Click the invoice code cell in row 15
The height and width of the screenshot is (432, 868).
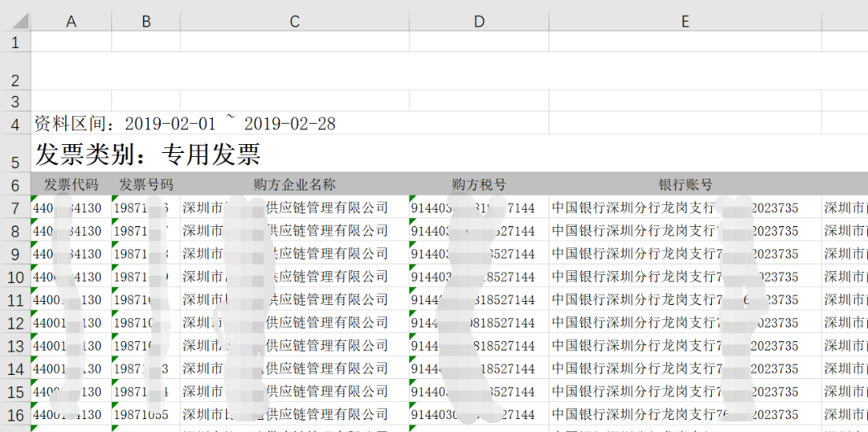click(x=71, y=391)
